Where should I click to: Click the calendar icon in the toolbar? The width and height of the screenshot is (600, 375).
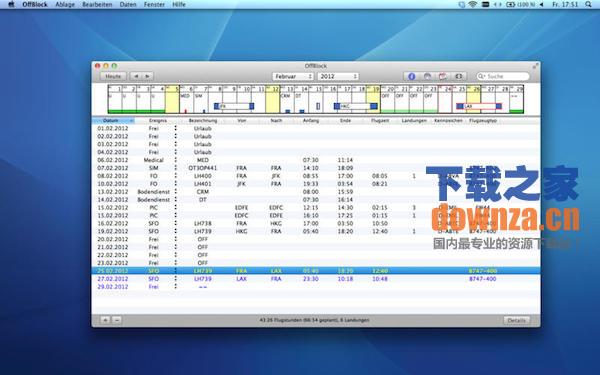pos(443,77)
